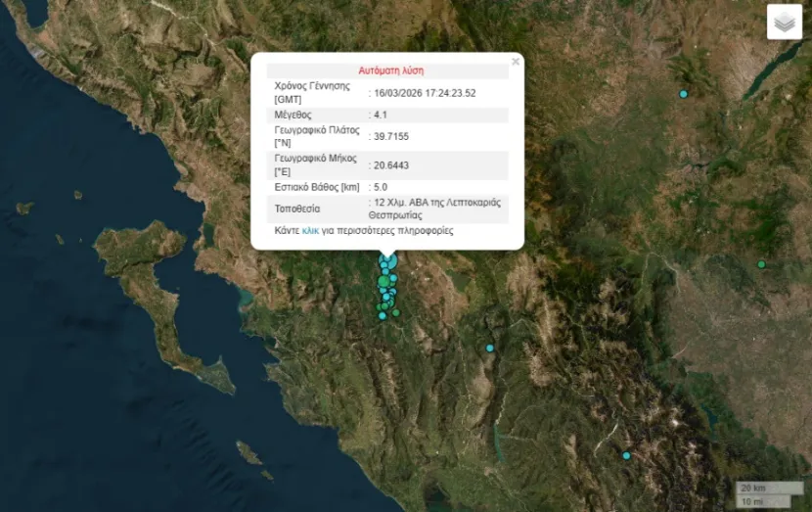Click the magnitude value 4.1
Image resolution: width=812 pixels, height=512 pixels.
point(380,115)
